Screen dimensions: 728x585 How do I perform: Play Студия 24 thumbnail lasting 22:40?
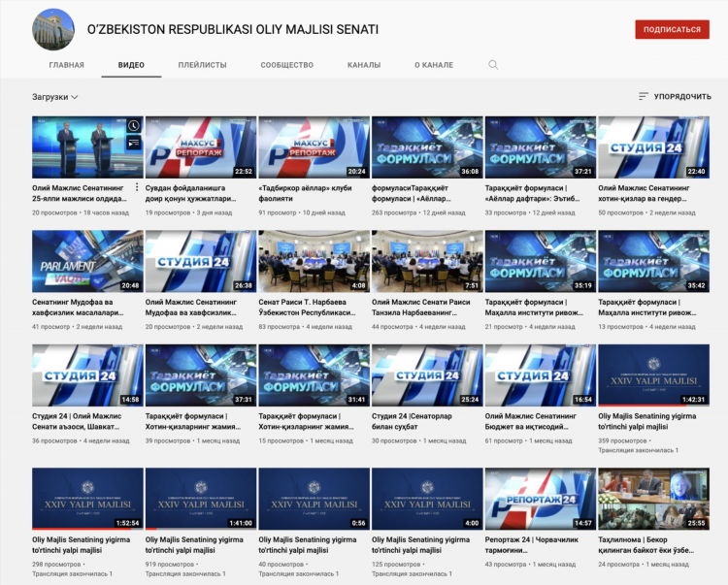(653, 147)
